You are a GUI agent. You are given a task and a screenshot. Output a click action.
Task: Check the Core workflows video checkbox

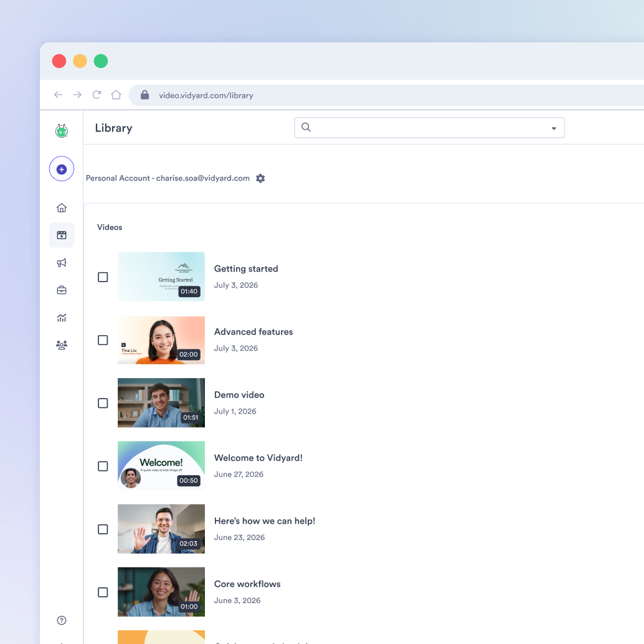point(103,592)
